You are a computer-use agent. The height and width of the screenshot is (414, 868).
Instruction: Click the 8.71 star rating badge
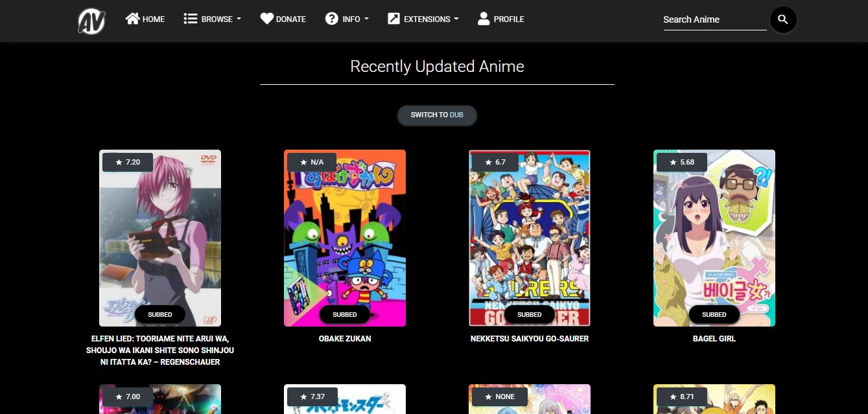[x=682, y=397]
